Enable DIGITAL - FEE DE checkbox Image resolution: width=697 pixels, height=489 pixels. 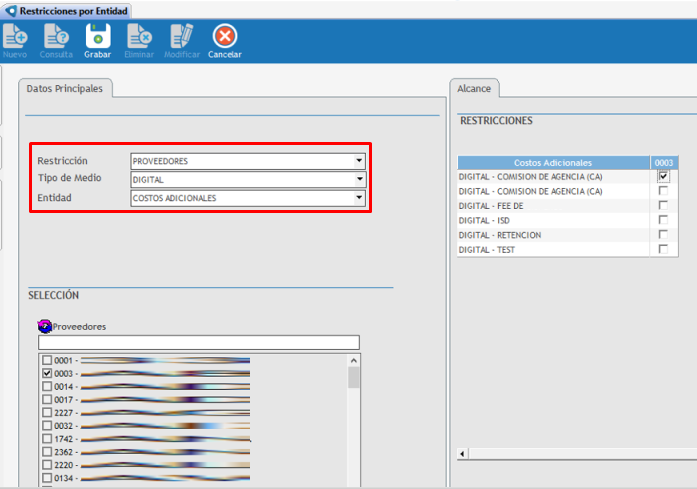pos(663,205)
